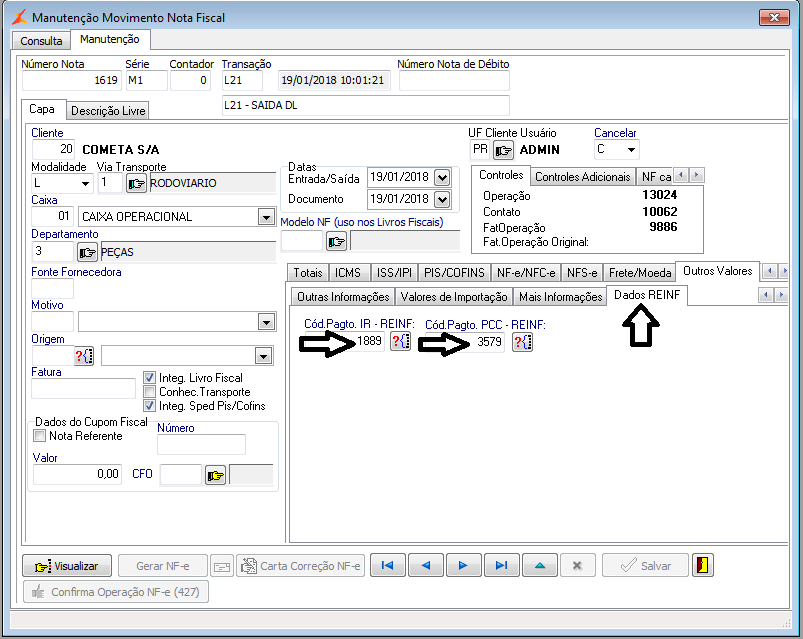Click the exit door icon

pyautogui.click(x=703, y=565)
